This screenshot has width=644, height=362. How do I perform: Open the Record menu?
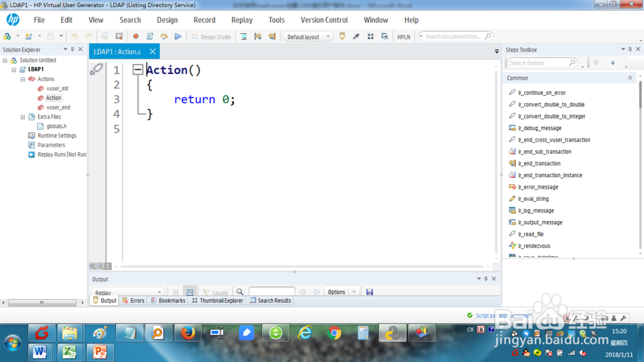pos(204,20)
